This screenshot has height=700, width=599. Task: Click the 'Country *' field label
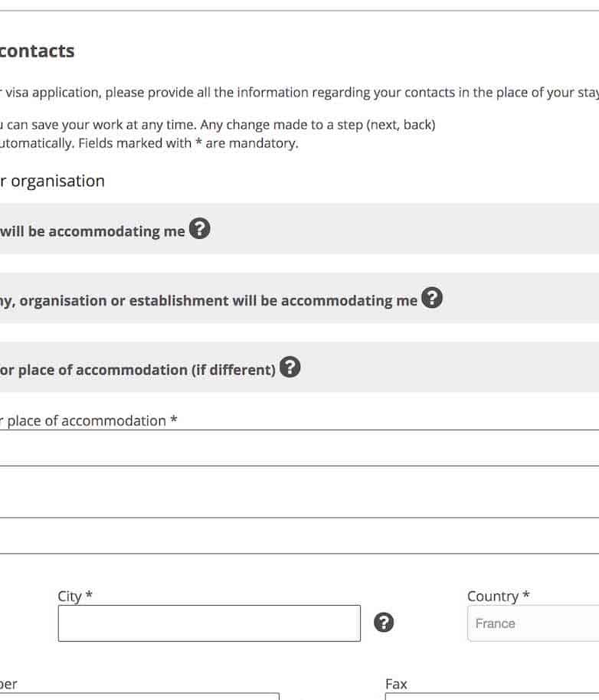(x=498, y=596)
